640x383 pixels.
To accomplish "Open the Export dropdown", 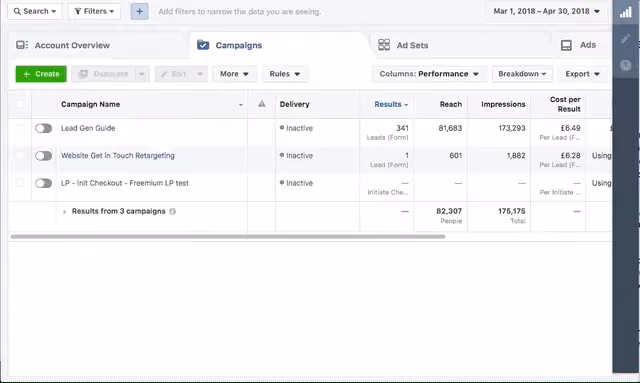I will 582,74.
